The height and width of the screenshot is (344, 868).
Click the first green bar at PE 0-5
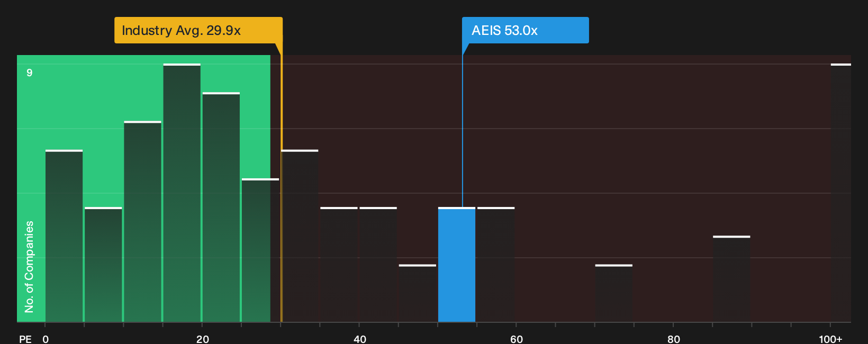point(64,236)
